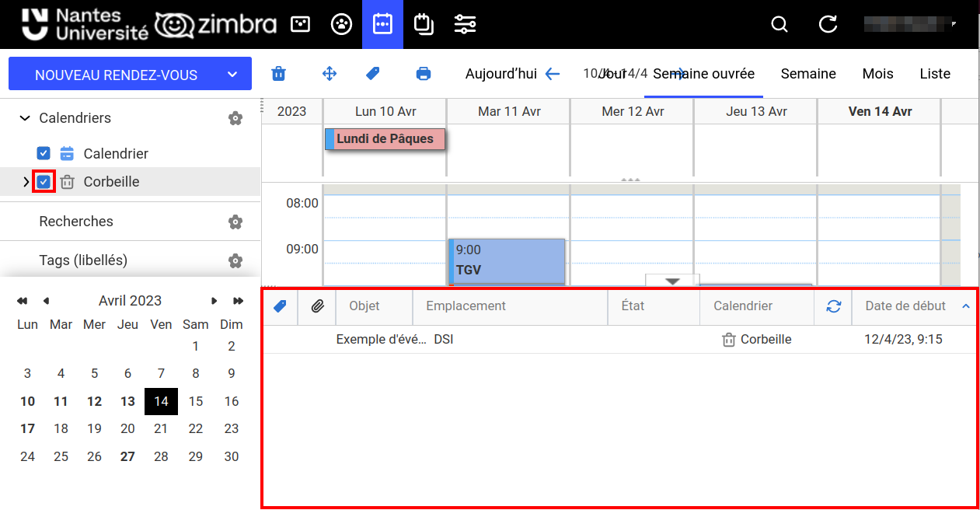The width and height of the screenshot is (980, 510).
Task: Delete an appointment using the trash icon
Action: (278, 73)
